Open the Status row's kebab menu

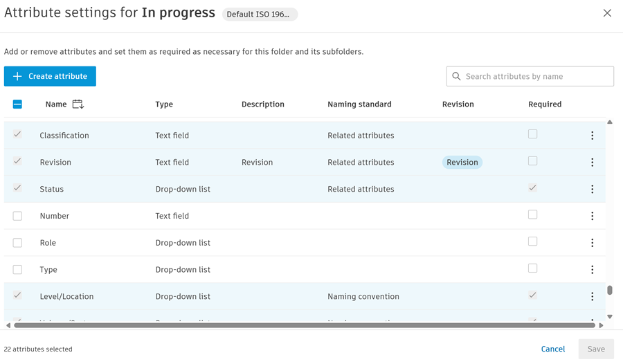592,189
